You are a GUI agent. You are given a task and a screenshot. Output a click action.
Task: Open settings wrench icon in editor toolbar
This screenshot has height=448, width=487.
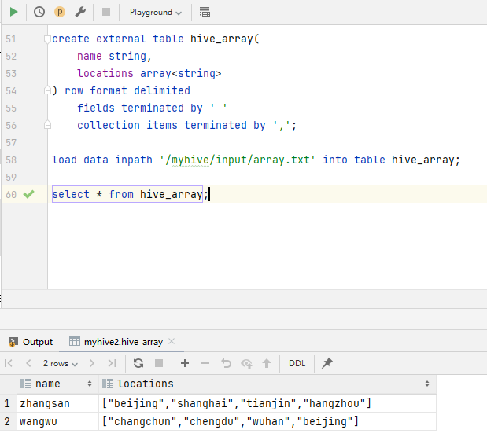coord(80,12)
